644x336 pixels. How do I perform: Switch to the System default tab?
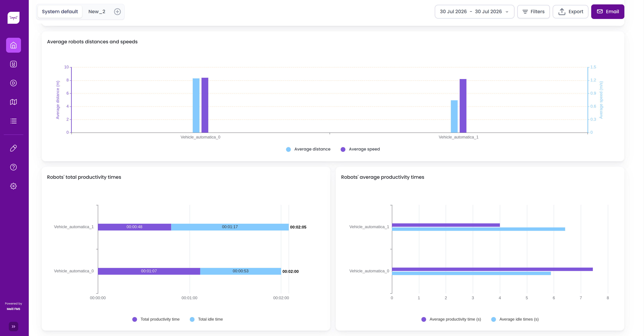[x=60, y=12]
